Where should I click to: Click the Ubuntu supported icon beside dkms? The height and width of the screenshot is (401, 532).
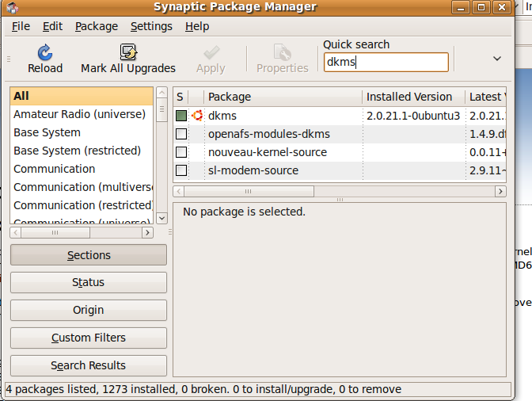pyautogui.click(x=196, y=116)
